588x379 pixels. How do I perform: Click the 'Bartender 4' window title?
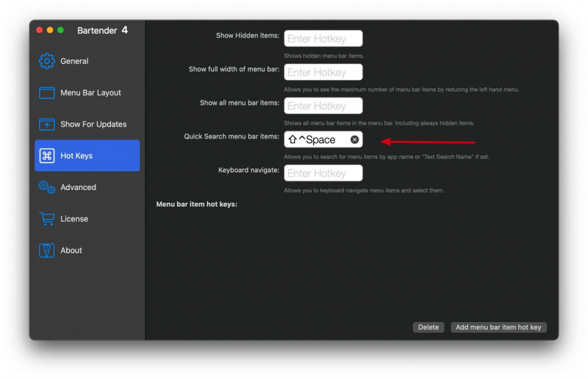coord(102,30)
